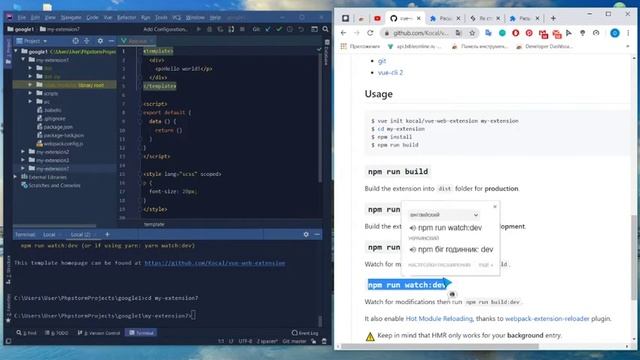Hide the Project panel with minus icon
This screenshot has width=640, height=360.
[111, 41]
